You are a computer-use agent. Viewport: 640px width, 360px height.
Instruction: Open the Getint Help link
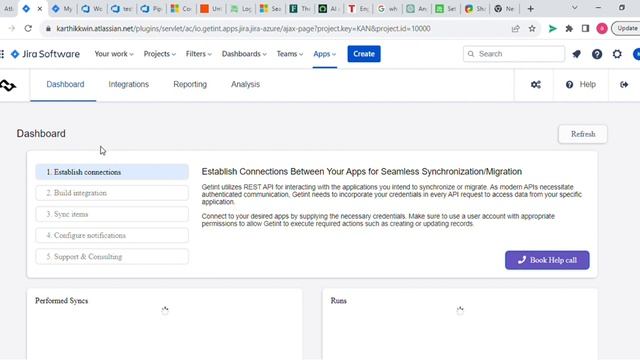click(x=580, y=84)
